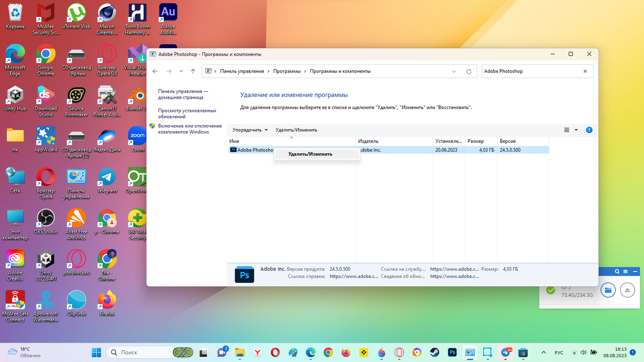Switch the РУС input language indicator
644x362 pixels.
click(x=559, y=352)
